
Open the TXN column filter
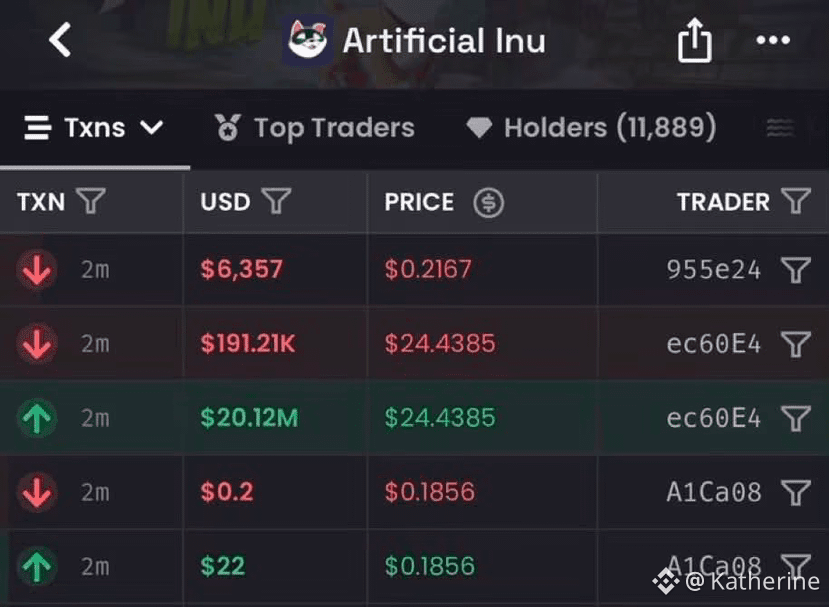click(91, 201)
